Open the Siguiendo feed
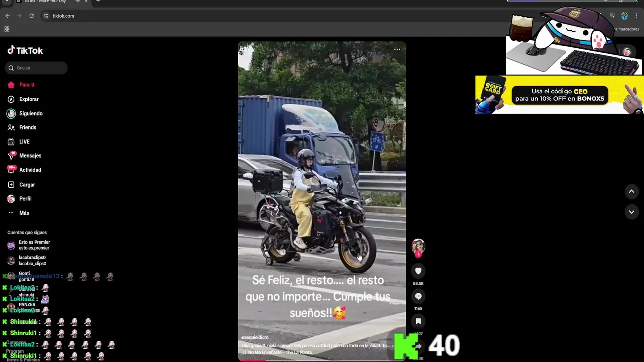 click(x=25, y=114)
